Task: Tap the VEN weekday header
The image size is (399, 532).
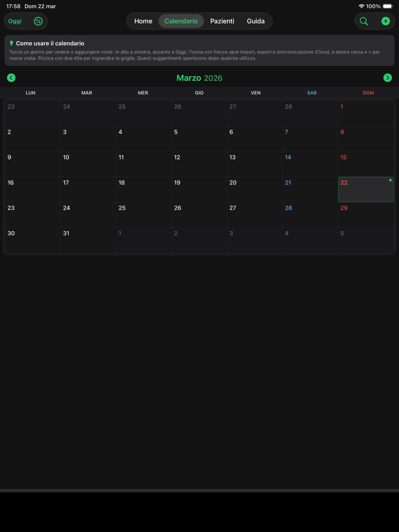Action: pyautogui.click(x=256, y=93)
